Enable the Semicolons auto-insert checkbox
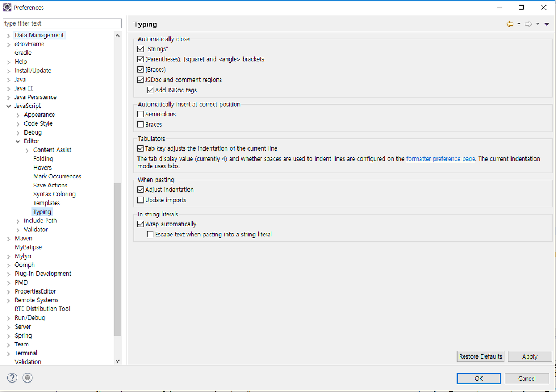556x392 pixels. click(141, 114)
